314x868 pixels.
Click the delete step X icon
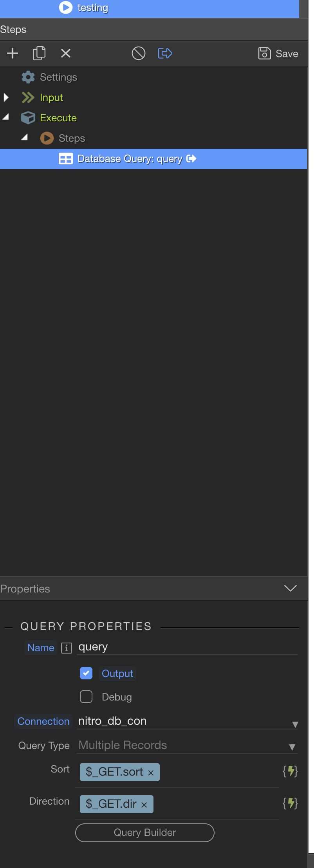(66, 53)
